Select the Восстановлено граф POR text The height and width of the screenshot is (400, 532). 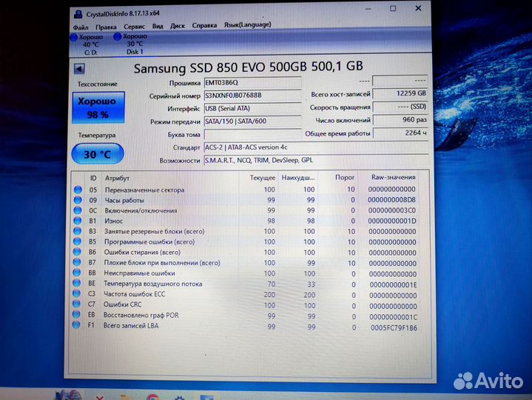tap(141, 315)
